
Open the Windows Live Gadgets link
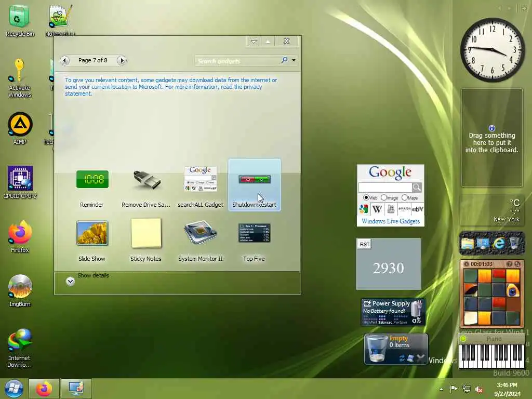tap(391, 221)
